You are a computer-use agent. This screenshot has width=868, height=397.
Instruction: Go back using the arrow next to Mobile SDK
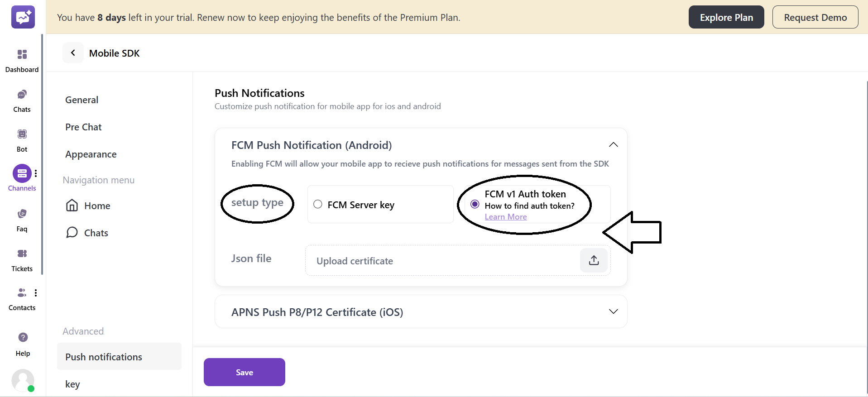click(x=73, y=53)
